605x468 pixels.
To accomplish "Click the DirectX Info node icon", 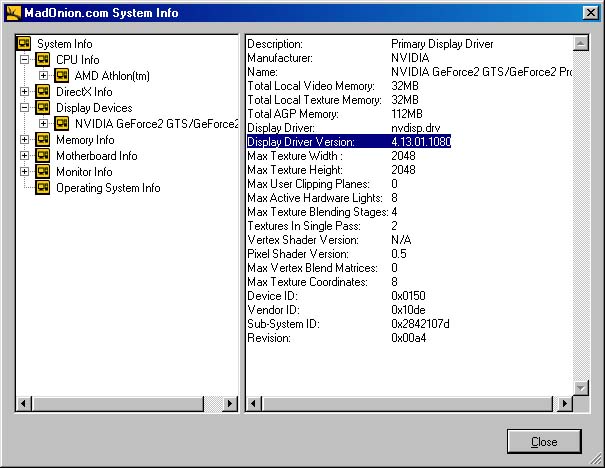I will point(43,92).
